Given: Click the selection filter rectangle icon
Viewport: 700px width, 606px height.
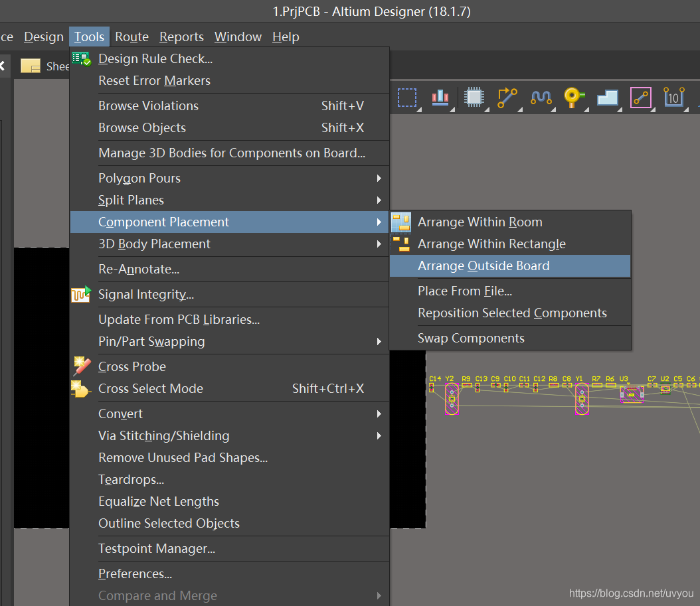Looking at the screenshot, I should point(406,98).
